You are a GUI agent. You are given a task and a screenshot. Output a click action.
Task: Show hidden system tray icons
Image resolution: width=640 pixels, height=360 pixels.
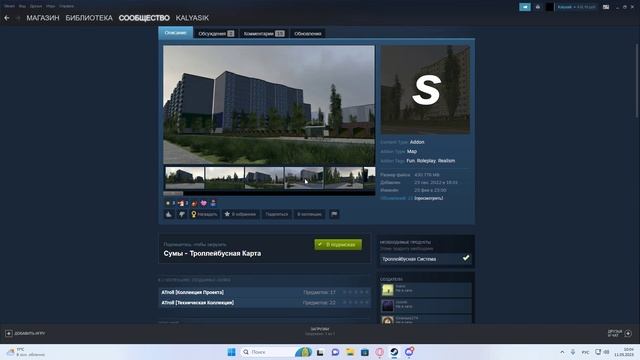tap(562, 352)
